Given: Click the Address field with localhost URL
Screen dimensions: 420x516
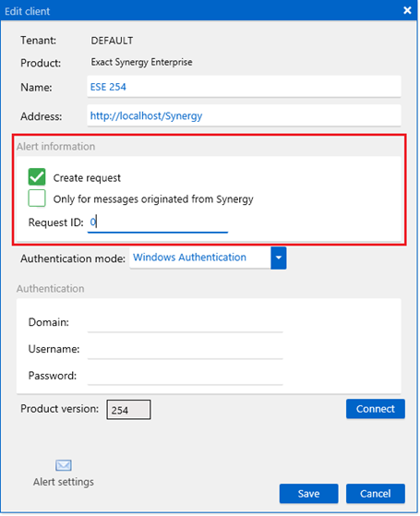Looking at the screenshot, I should (244, 115).
